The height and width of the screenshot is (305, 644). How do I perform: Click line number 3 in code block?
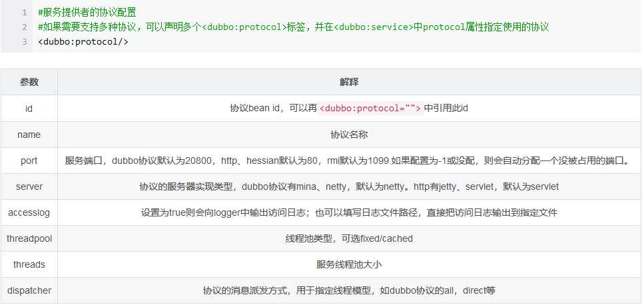pyautogui.click(x=25, y=41)
